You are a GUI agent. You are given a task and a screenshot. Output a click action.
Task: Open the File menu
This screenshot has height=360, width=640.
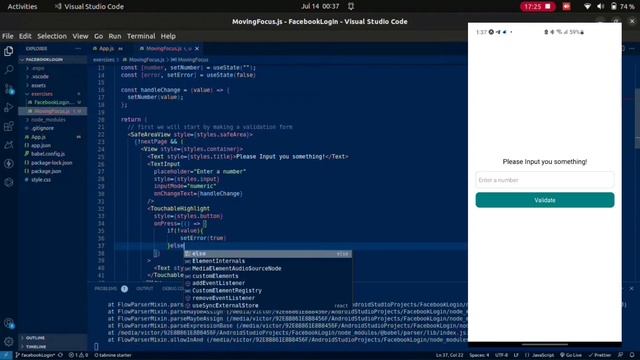(x=8, y=36)
